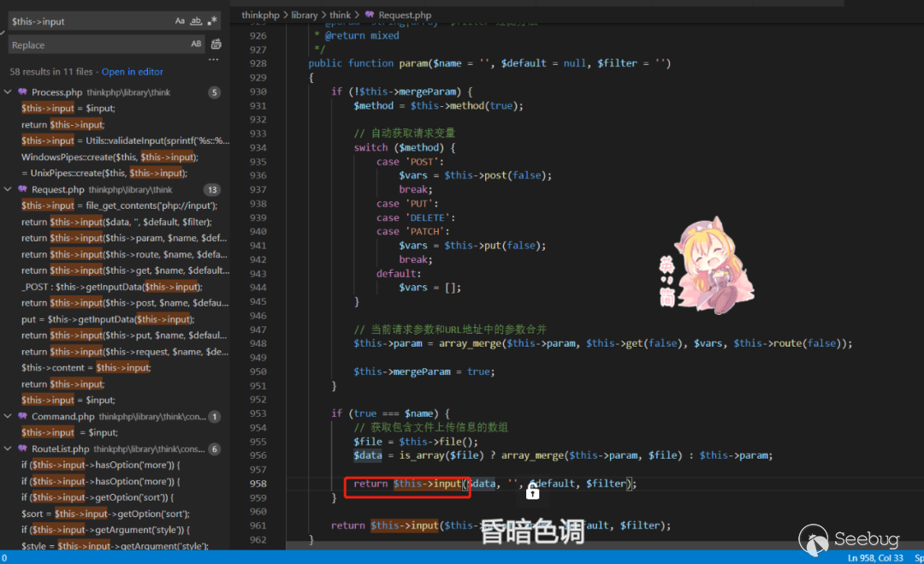Click the RouteList.php file icon
The width and height of the screenshot is (924, 564).
22,449
